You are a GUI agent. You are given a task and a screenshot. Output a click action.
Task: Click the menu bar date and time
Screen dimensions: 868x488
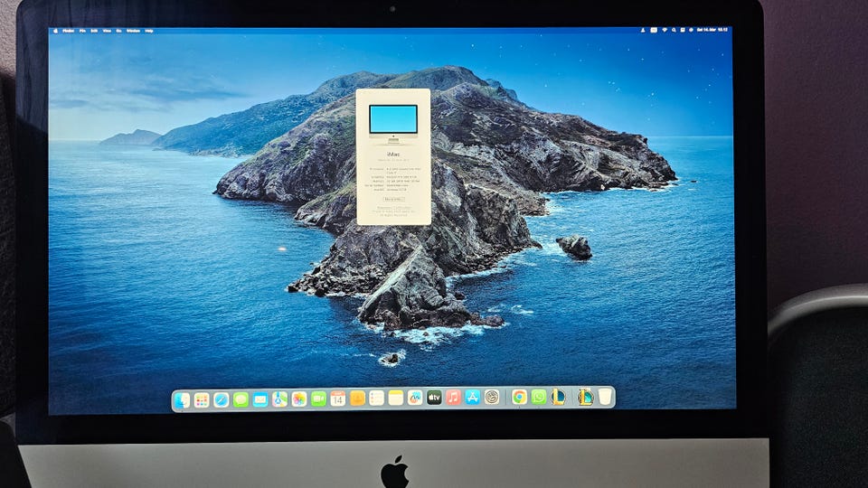pyautogui.click(x=712, y=30)
